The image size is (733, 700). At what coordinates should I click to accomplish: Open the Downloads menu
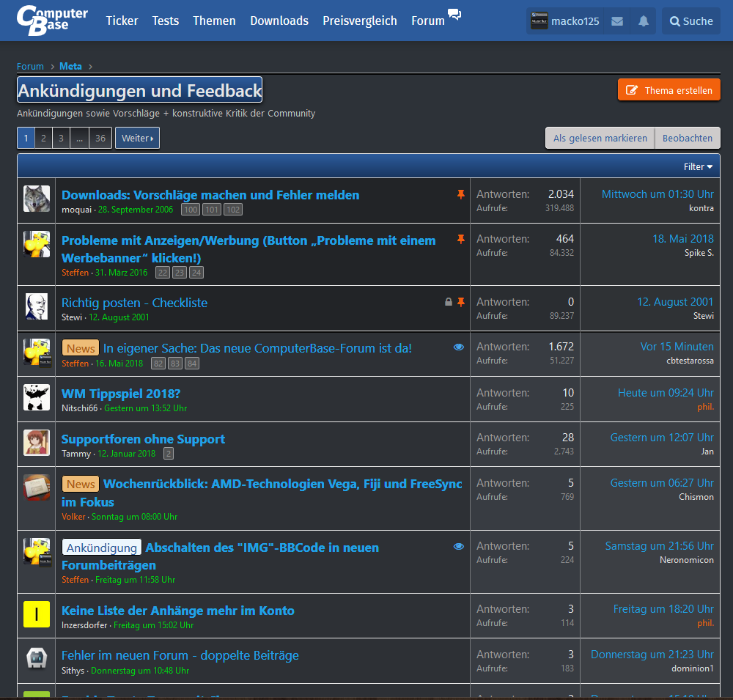point(279,21)
